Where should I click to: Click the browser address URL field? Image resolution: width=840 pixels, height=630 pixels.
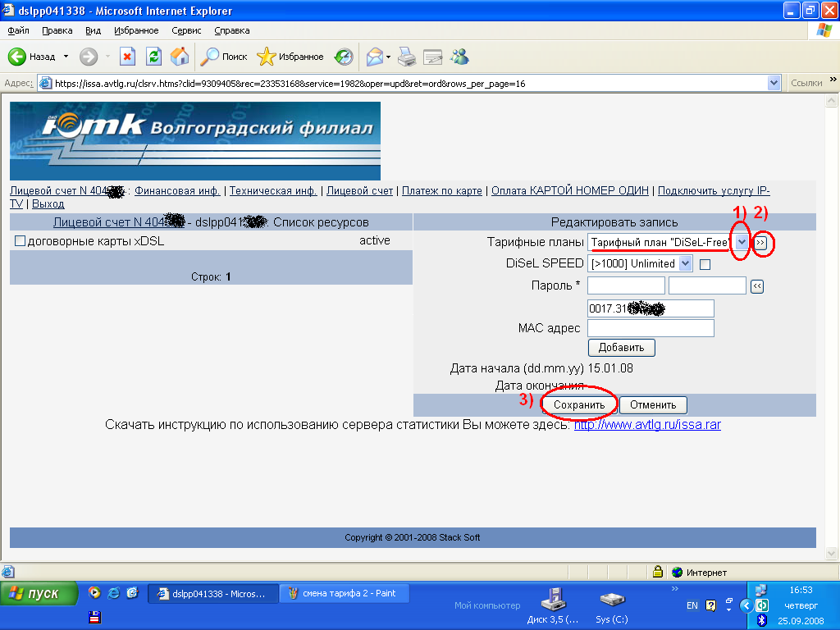pyautogui.click(x=410, y=84)
